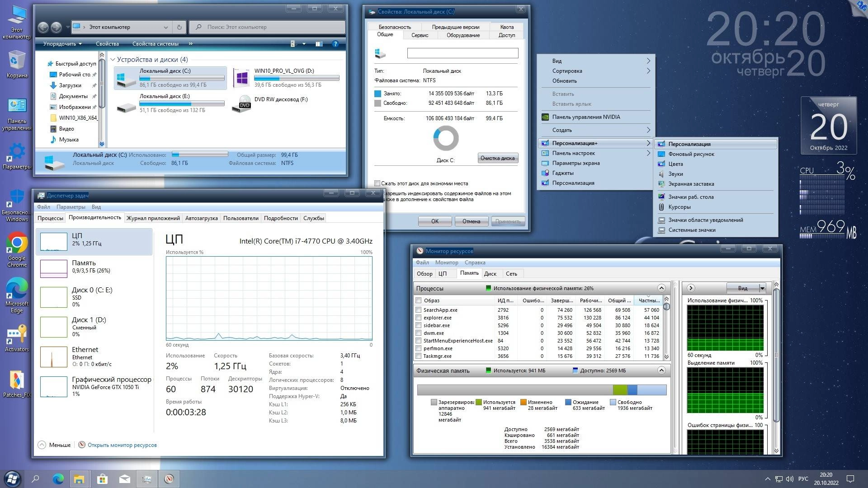Click the Очистка диска button

[498, 158]
